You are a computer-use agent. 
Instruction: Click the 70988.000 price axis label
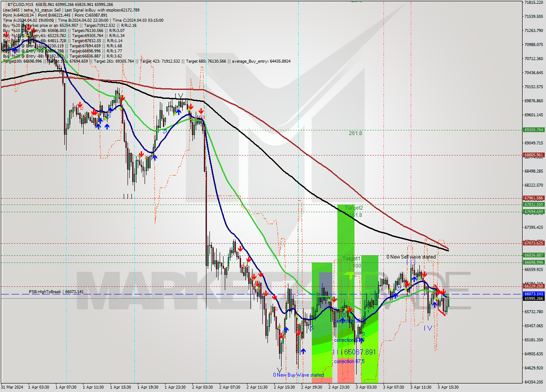point(533,45)
